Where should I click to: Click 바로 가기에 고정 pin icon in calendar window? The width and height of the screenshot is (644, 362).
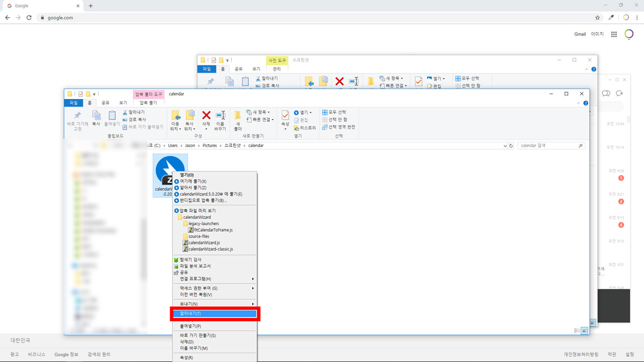click(77, 121)
